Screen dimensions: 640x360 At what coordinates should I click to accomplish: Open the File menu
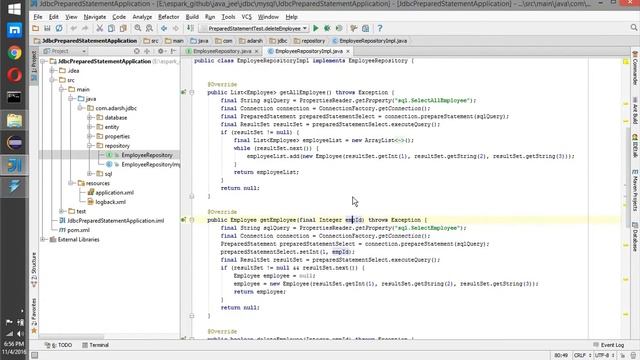point(38,17)
